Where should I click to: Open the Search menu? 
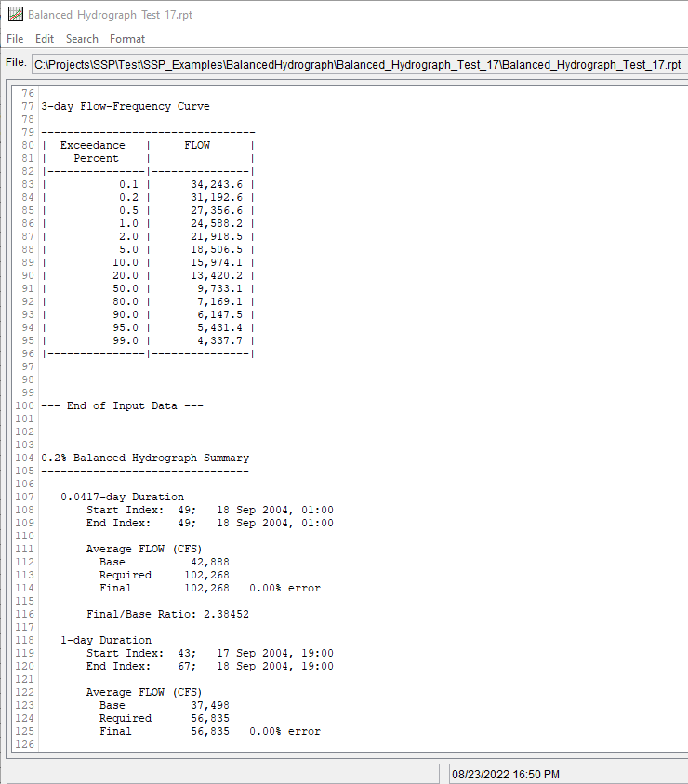[82, 39]
